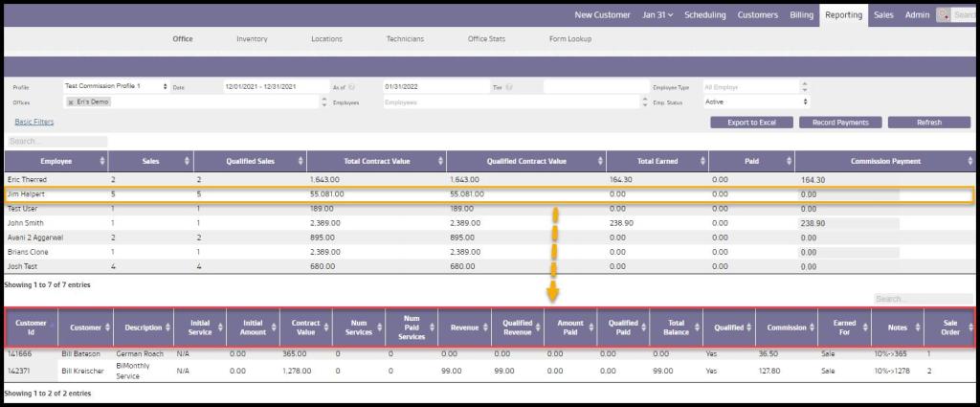Image resolution: width=980 pixels, height=407 pixels.
Task: Click the Tier help icon
Action: (508, 87)
